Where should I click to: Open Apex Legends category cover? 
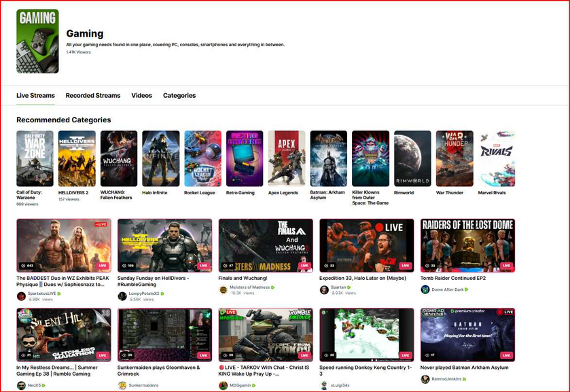tap(287, 158)
